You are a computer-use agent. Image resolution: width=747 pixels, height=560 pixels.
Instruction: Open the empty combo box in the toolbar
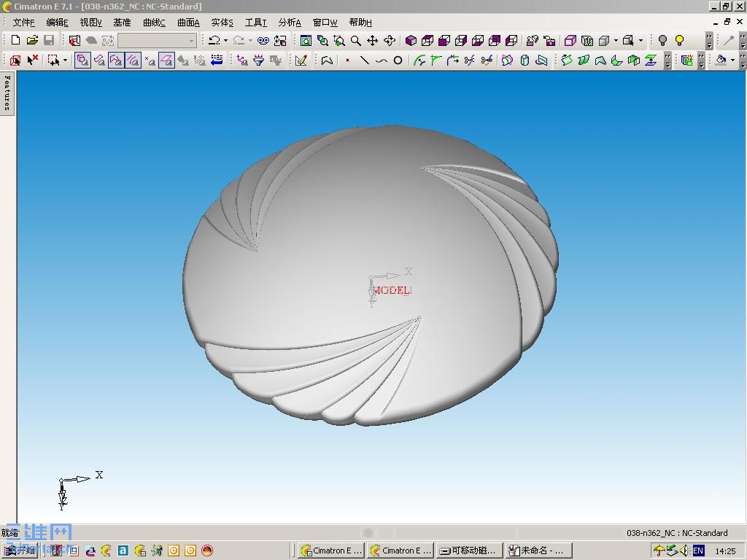(157, 41)
